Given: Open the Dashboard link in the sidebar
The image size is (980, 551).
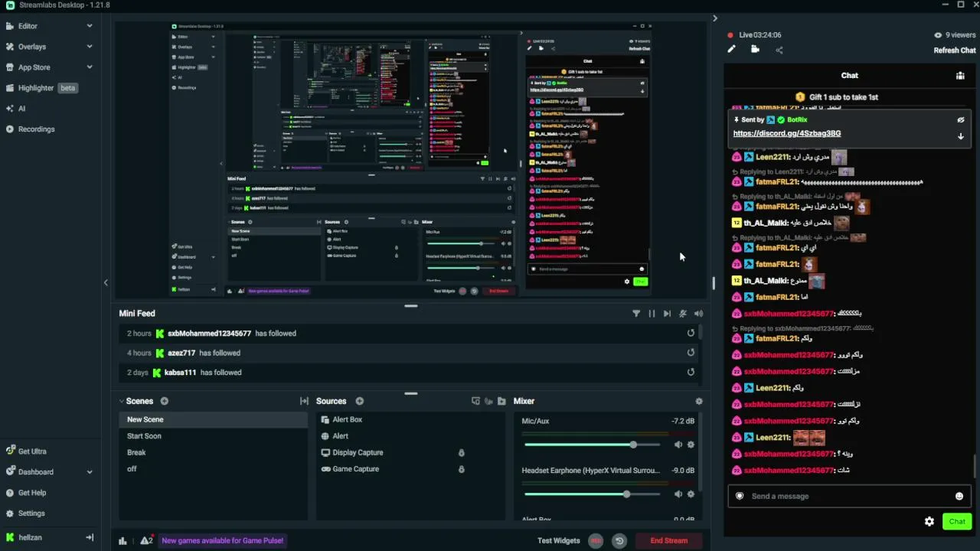Looking at the screenshot, I should (35, 472).
